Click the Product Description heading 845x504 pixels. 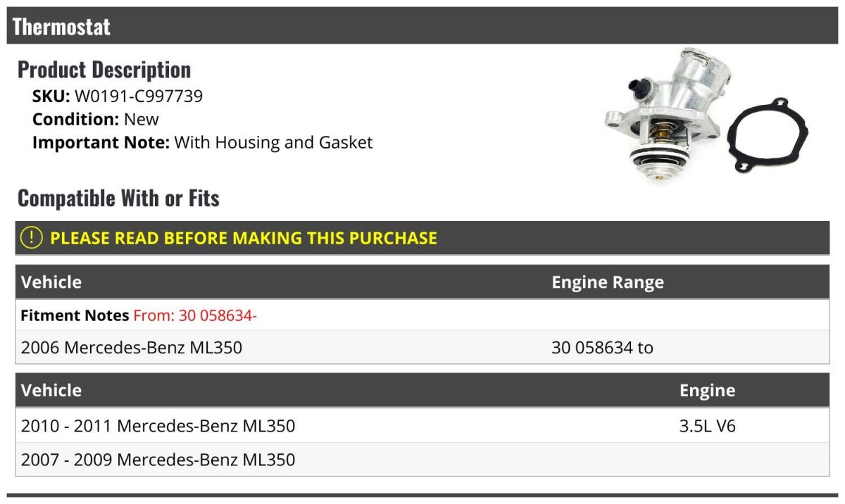[x=104, y=70]
